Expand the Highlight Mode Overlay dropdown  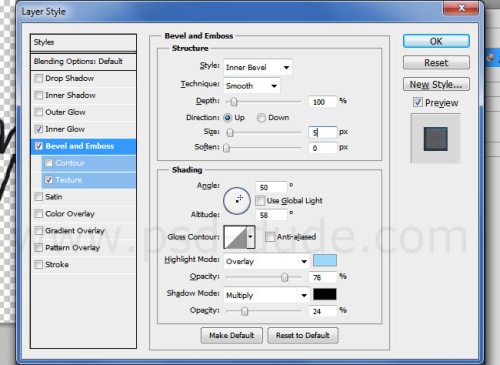coord(266,261)
